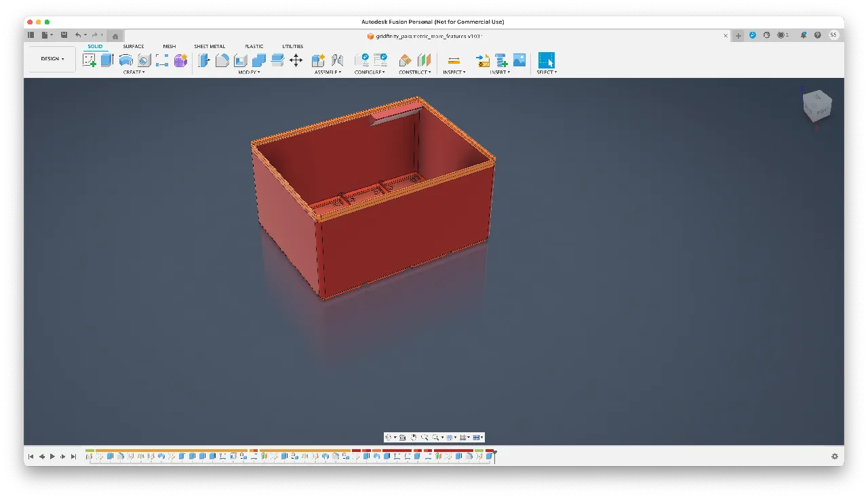Click the Move/Copy tool
The height and width of the screenshot is (498, 868).
[294, 60]
